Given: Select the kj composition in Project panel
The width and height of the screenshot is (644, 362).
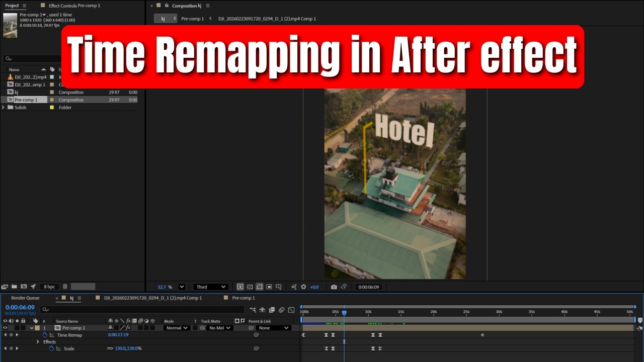Looking at the screenshot, I should pos(16,92).
